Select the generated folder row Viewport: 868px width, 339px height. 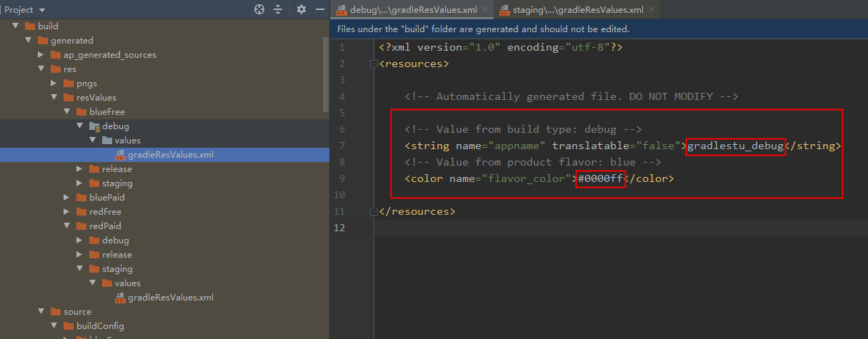tap(164, 41)
